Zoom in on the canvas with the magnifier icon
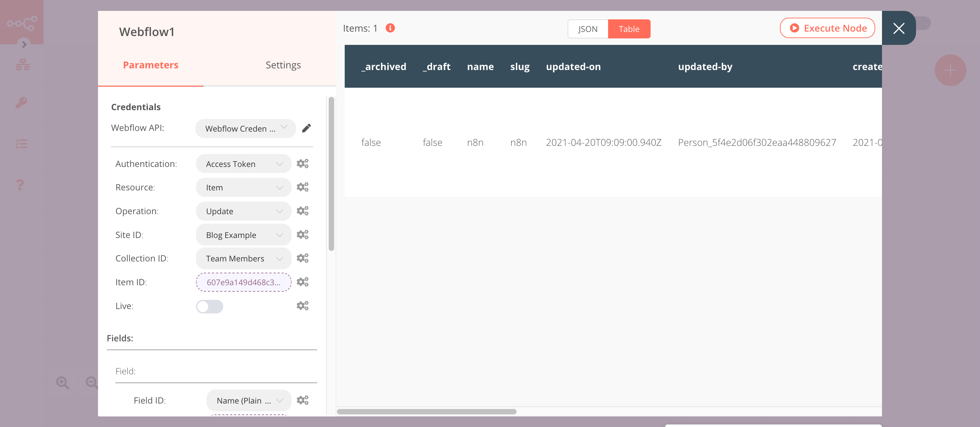 click(x=63, y=382)
